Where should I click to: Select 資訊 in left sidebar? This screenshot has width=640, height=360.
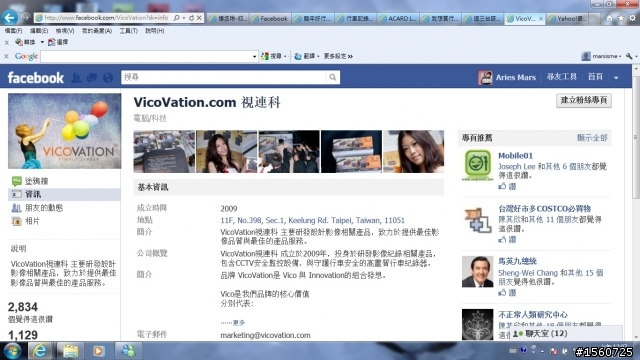click(64, 194)
